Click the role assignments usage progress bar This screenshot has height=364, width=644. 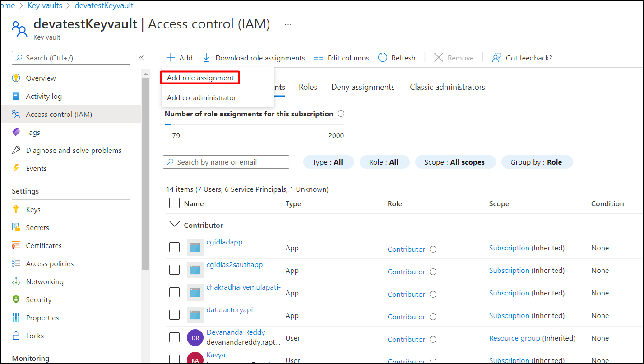[x=254, y=124]
